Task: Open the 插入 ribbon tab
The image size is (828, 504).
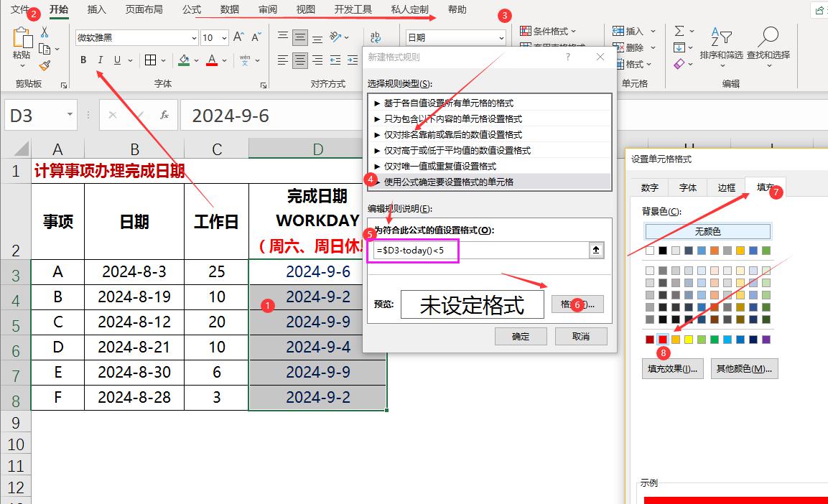Action: coord(97,9)
